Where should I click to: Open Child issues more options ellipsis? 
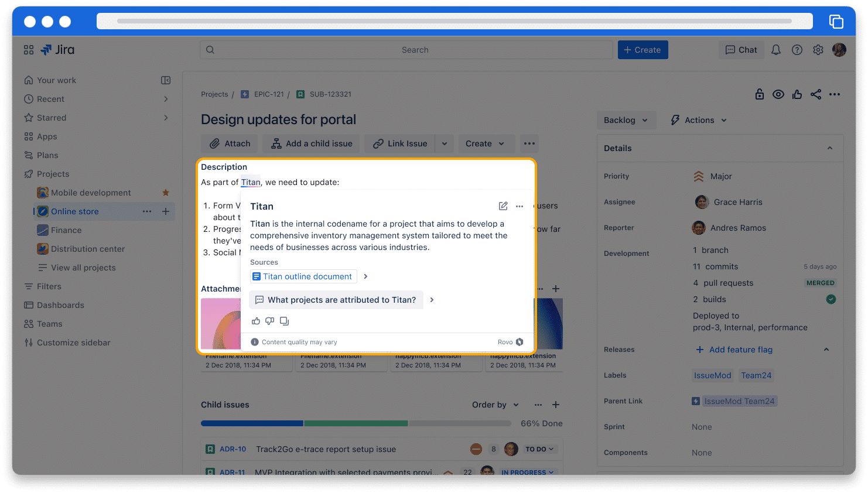click(538, 405)
